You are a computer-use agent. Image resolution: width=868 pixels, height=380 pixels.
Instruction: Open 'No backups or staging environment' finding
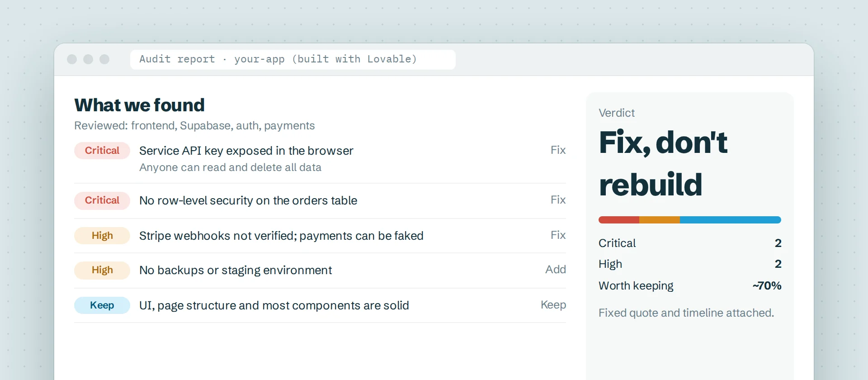coord(236,270)
